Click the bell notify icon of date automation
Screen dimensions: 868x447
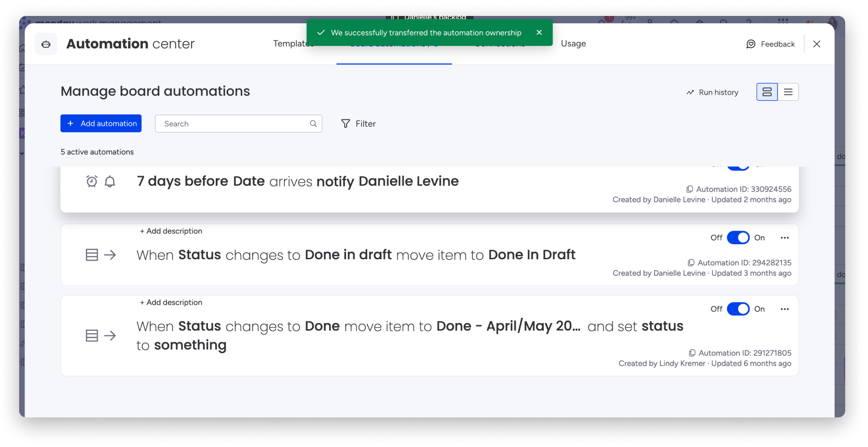click(x=110, y=181)
